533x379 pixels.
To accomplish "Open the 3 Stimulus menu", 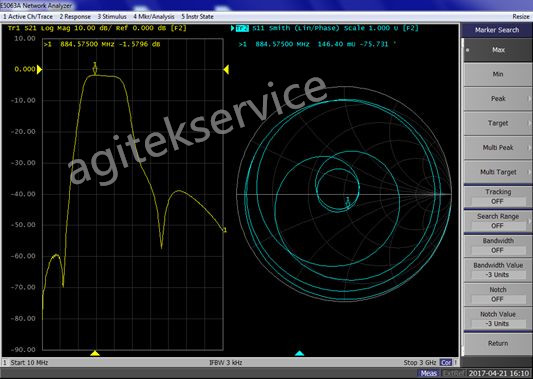I will click(112, 17).
